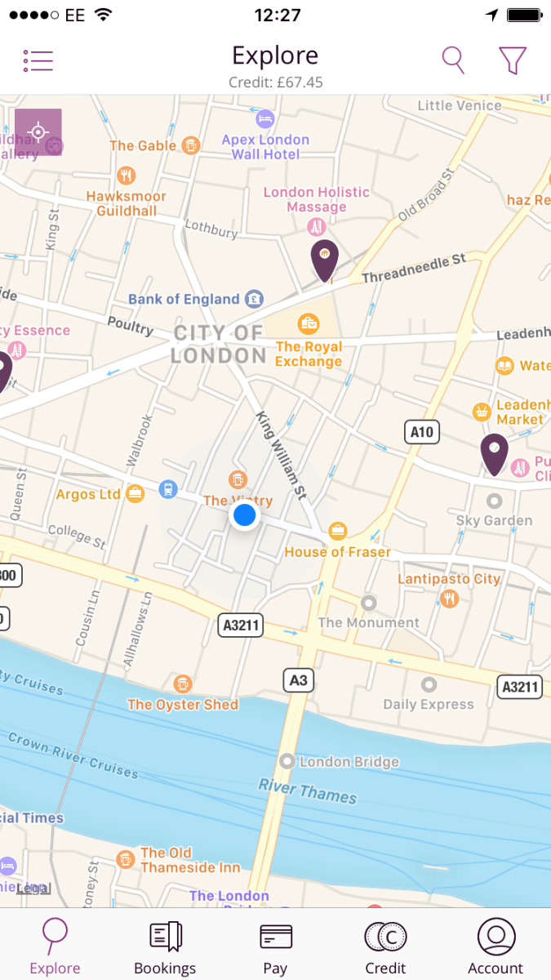Select the Explore tab
Viewport: 551px width, 980px height.
tap(55, 947)
